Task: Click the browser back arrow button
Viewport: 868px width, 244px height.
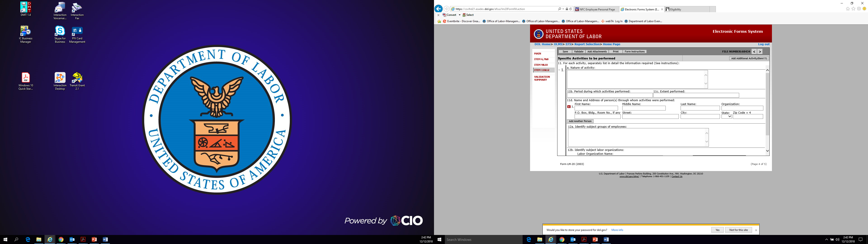Action: pos(438,9)
